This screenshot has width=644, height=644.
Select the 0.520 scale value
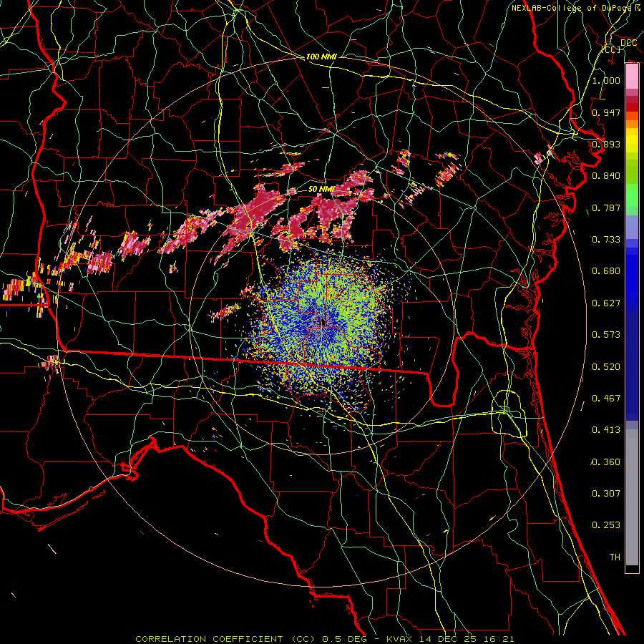point(606,367)
